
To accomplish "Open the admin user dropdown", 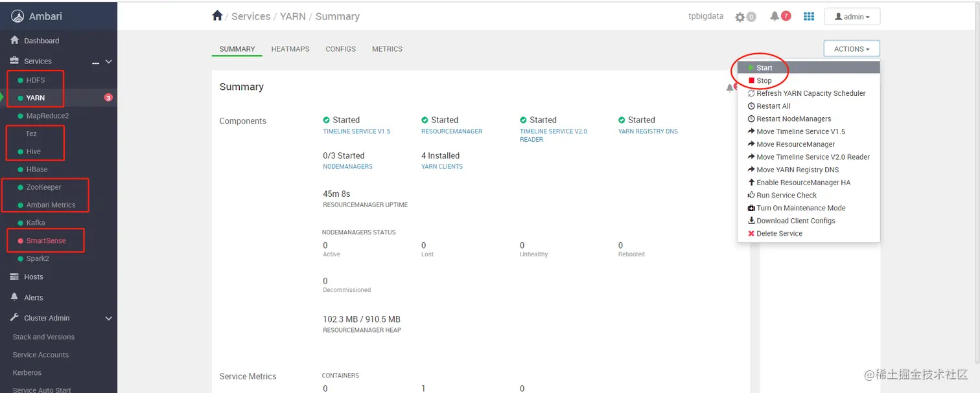I will pyautogui.click(x=852, y=17).
